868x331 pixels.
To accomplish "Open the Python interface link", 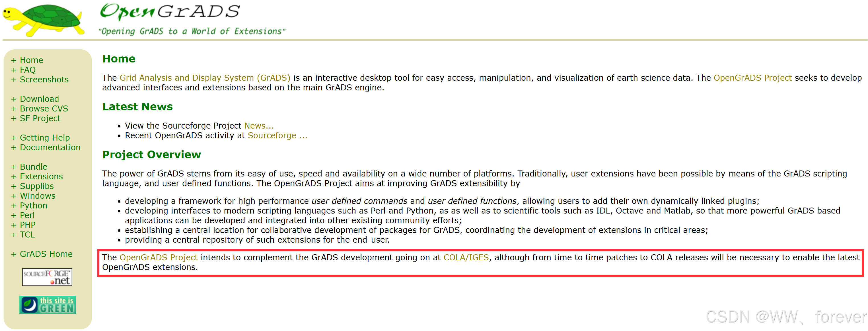I will 33,206.
